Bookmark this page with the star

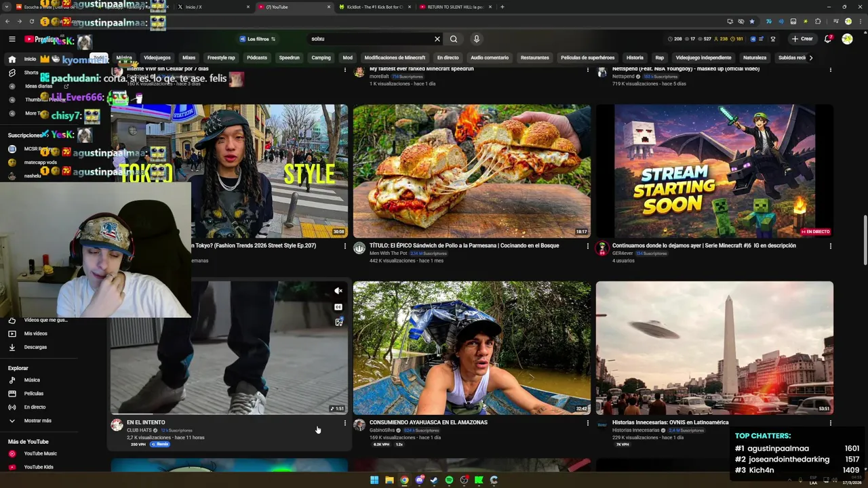(751, 21)
